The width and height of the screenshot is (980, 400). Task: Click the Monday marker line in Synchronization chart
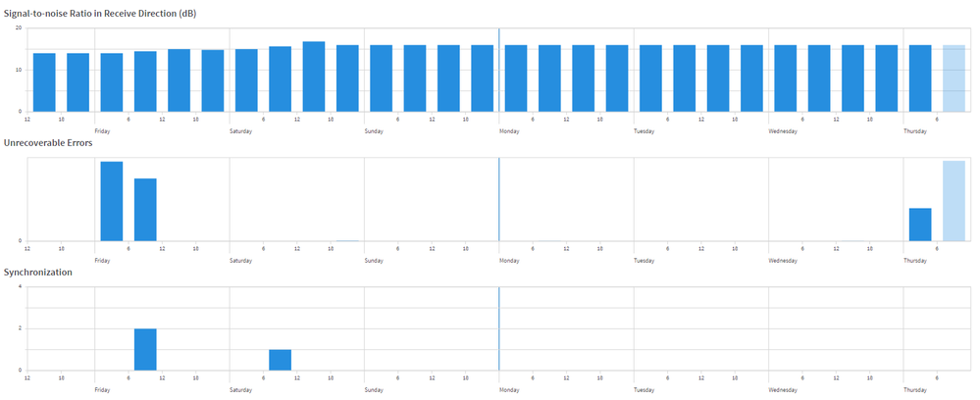498,328
